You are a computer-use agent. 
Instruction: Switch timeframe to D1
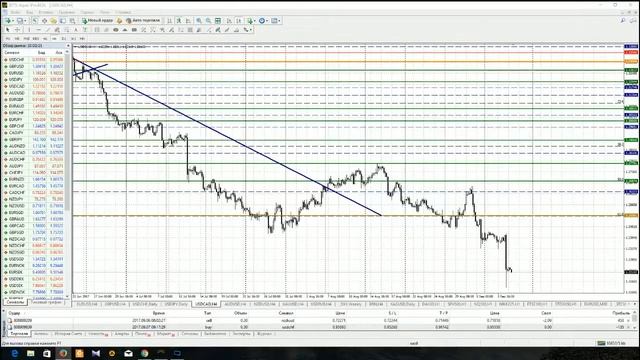[x=64, y=38]
